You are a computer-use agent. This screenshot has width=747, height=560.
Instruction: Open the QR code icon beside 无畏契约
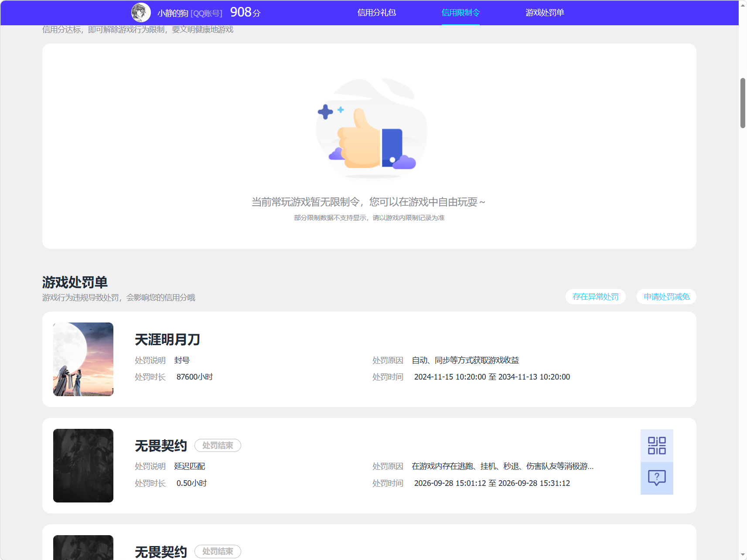click(657, 445)
